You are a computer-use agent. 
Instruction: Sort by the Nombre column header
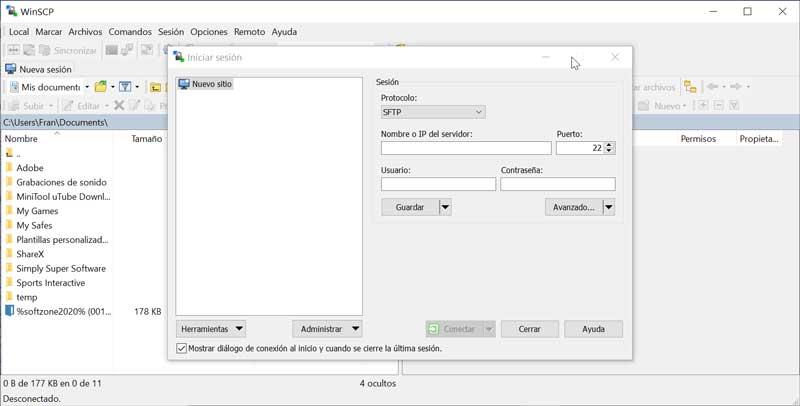pos(21,139)
